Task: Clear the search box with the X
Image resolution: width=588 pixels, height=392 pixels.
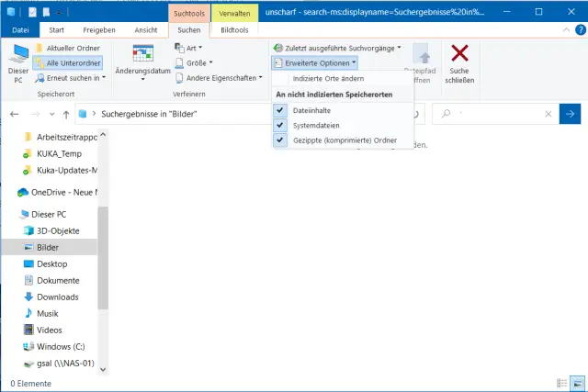Action: pyautogui.click(x=548, y=114)
